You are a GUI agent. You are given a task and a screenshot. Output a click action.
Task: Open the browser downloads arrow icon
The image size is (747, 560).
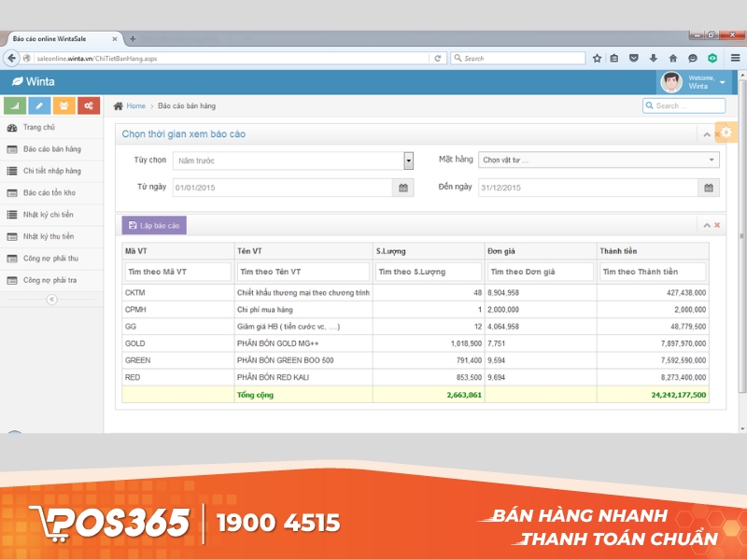653,58
